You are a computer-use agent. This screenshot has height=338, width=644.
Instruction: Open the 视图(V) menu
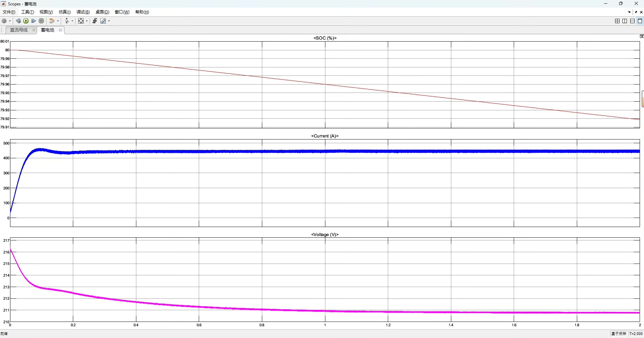(46, 12)
